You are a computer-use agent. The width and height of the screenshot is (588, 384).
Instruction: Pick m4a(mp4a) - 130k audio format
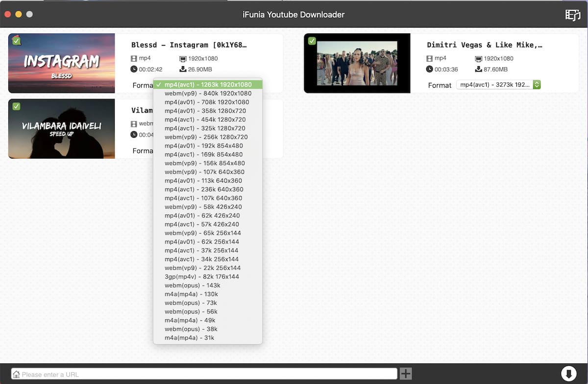(191, 294)
